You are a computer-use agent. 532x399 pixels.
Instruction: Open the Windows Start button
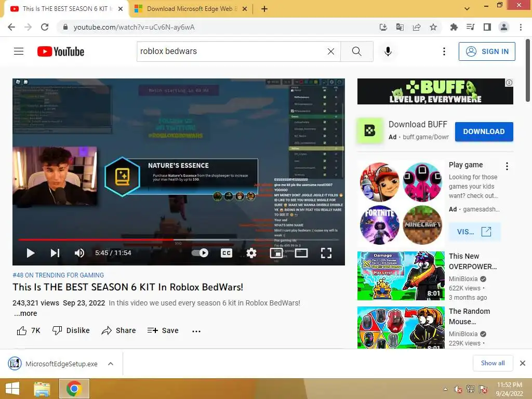(13, 389)
